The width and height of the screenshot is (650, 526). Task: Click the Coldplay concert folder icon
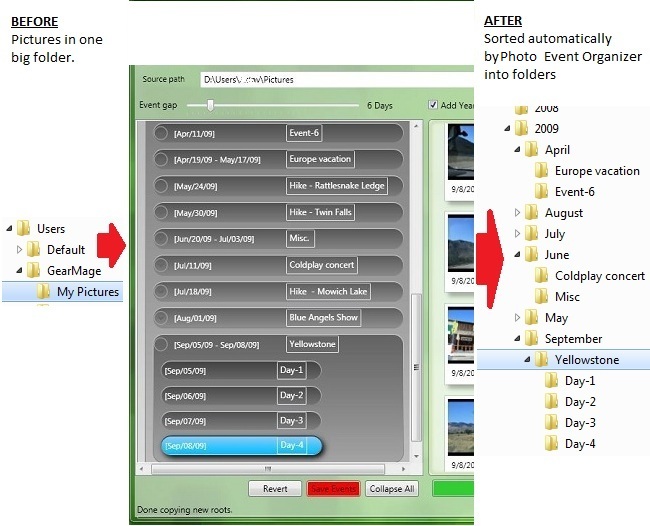(x=541, y=275)
